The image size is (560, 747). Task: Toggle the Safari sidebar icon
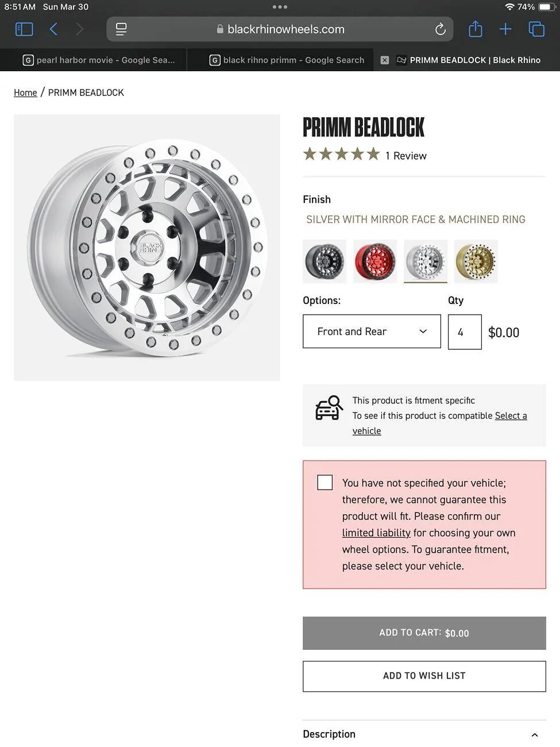click(24, 29)
